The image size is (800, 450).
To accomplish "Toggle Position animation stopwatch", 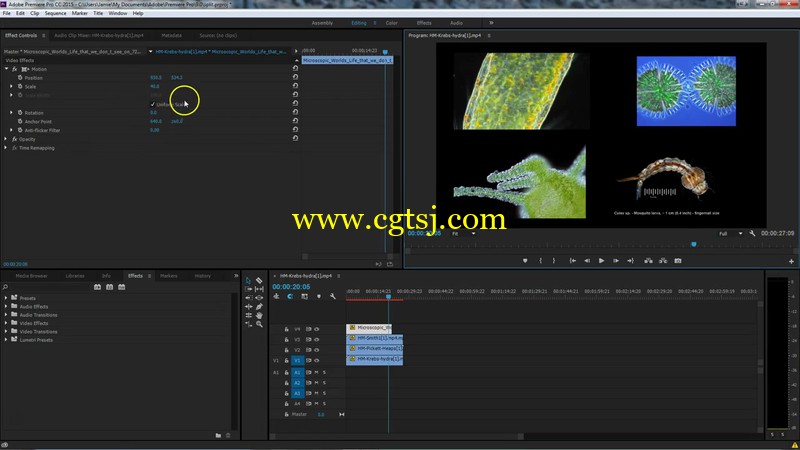I will pyautogui.click(x=20, y=78).
